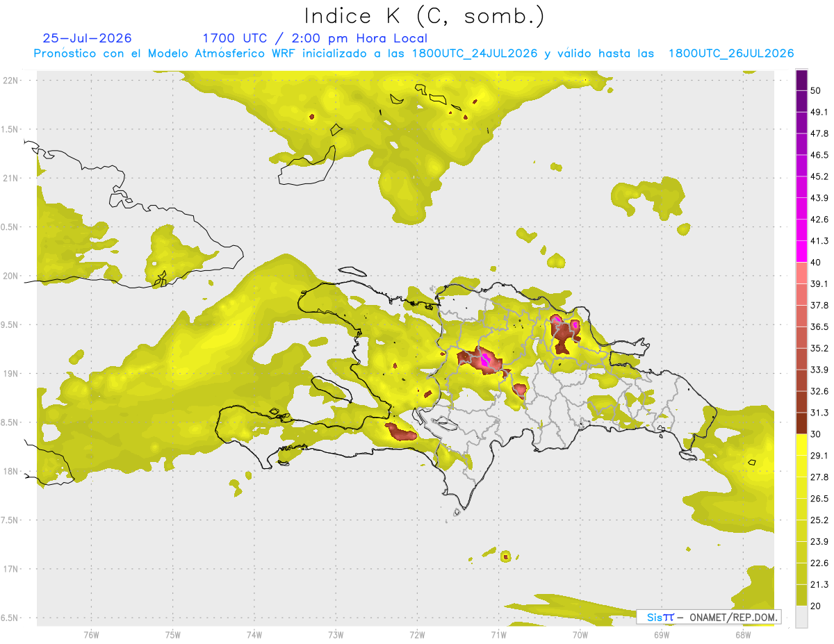Select the date label "25-Jul-2026"
This screenshot has height=644, width=834.
(x=87, y=38)
